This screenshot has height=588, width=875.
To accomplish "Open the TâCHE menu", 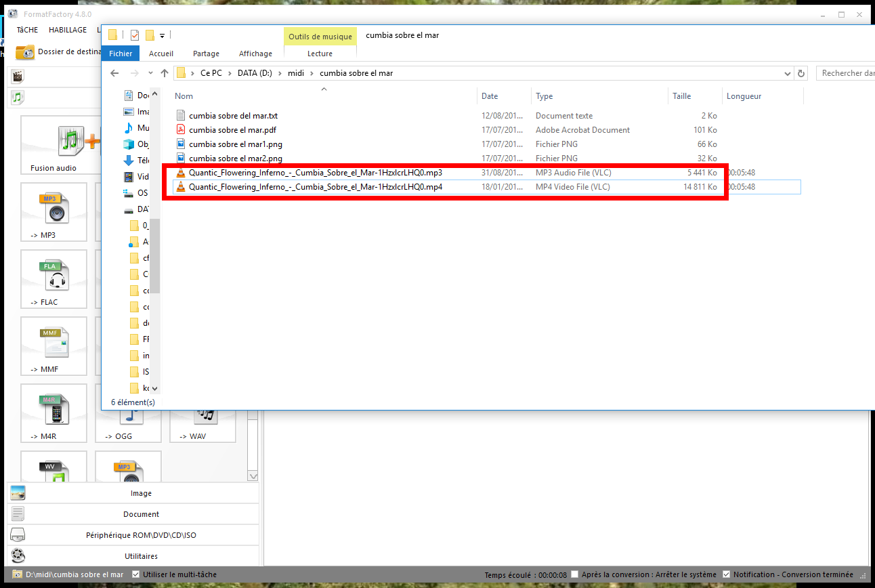I will [28, 30].
